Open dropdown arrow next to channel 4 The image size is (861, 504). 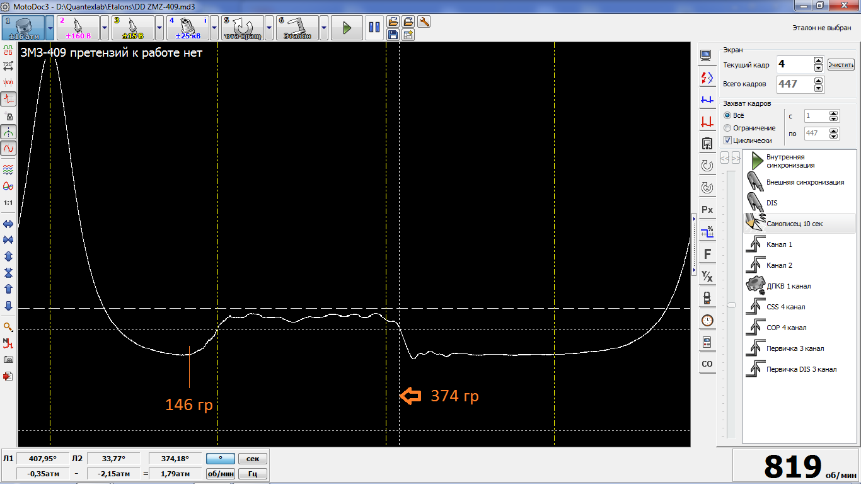tap(214, 28)
